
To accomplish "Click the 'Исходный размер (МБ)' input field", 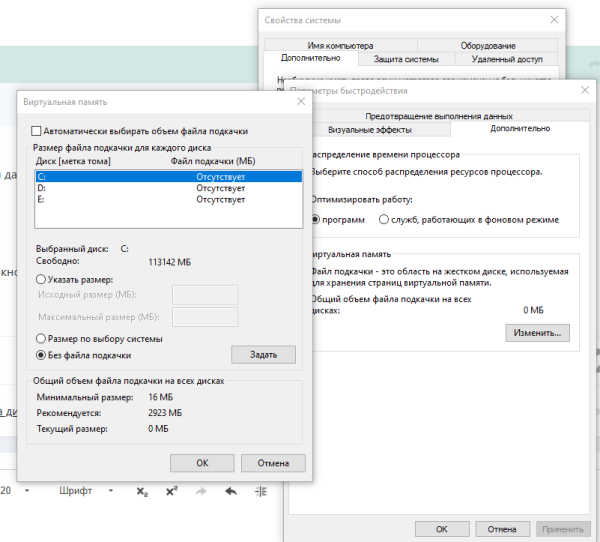I will click(x=205, y=295).
